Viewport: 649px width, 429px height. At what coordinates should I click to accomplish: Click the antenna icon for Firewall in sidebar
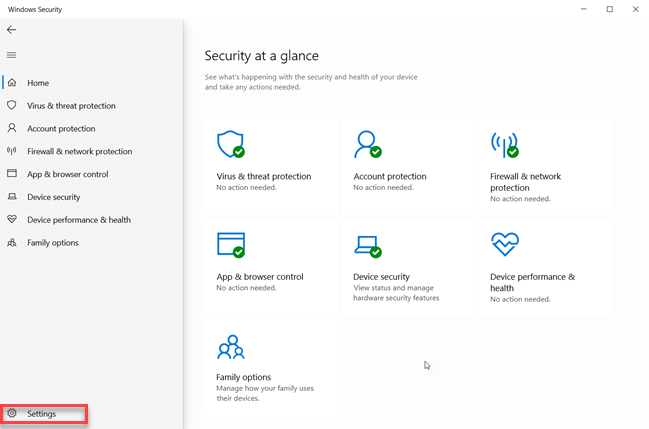(12, 151)
